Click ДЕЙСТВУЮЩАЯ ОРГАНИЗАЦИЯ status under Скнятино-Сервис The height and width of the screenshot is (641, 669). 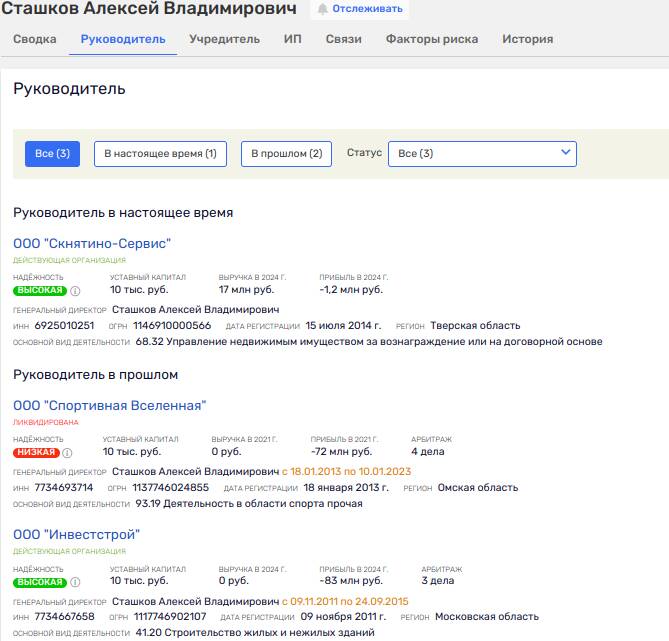(70, 260)
